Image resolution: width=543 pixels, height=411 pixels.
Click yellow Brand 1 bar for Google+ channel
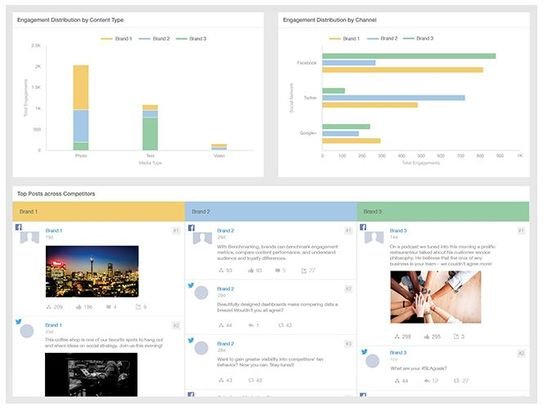click(x=351, y=141)
